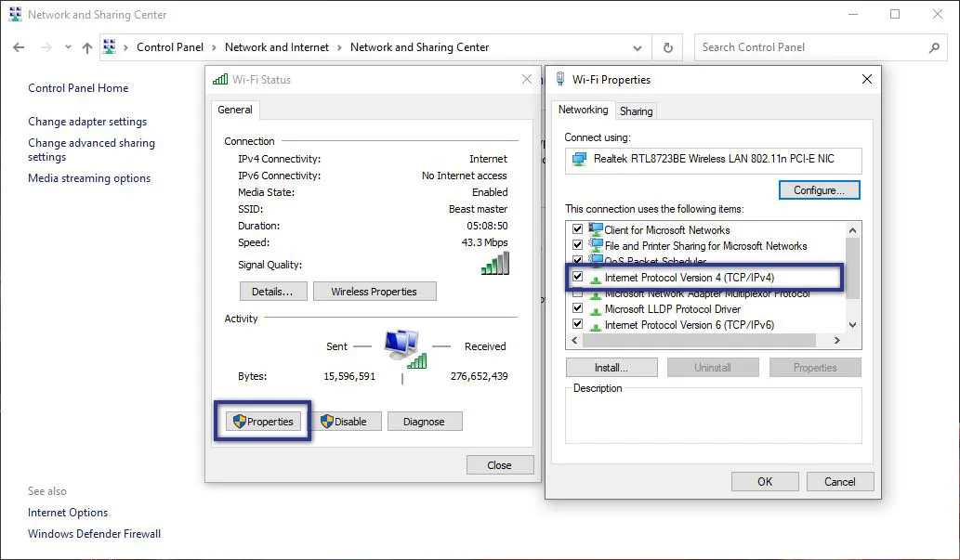Image resolution: width=960 pixels, height=560 pixels.
Task: Uncheck Client for Microsoft Networks
Action: click(x=577, y=229)
